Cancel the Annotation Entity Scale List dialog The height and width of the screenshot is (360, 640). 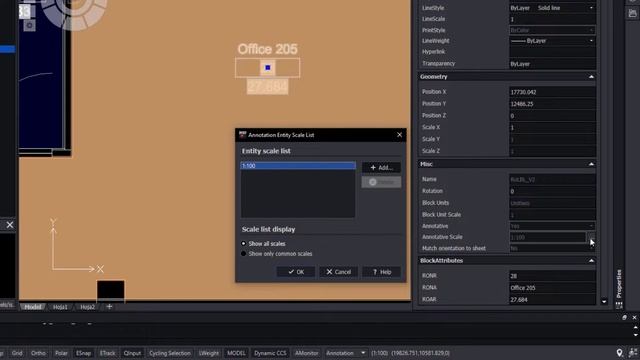click(338, 272)
